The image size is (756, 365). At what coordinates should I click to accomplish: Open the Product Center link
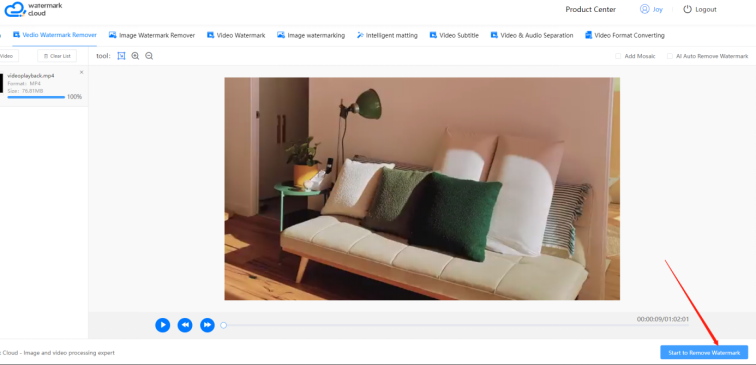[x=591, y=9]
